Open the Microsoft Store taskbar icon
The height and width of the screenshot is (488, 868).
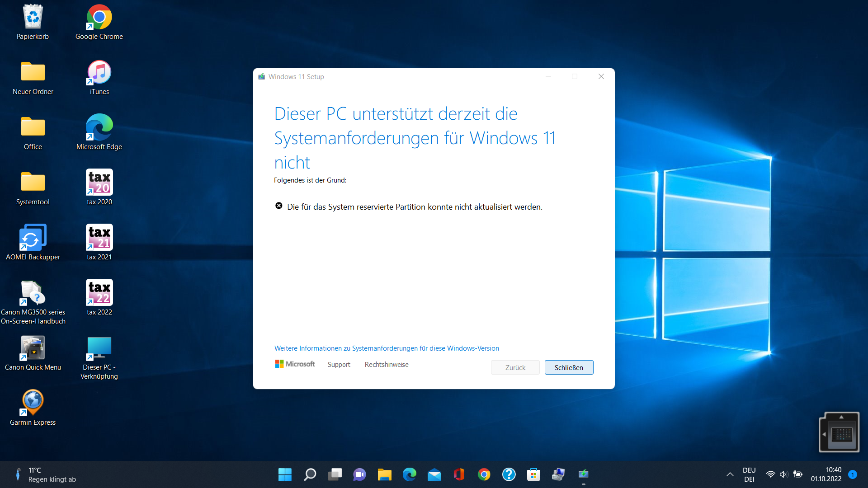pyautogui.click(x=533, y=474)
